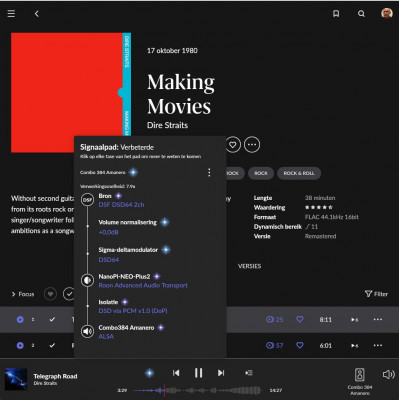
Task: Select ALSA output link
Action: 106,336
